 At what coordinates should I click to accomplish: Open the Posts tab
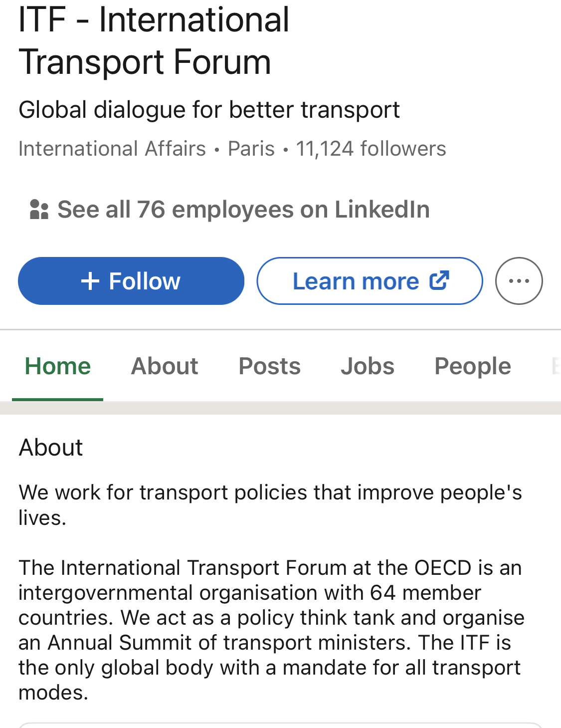point(269,366)
